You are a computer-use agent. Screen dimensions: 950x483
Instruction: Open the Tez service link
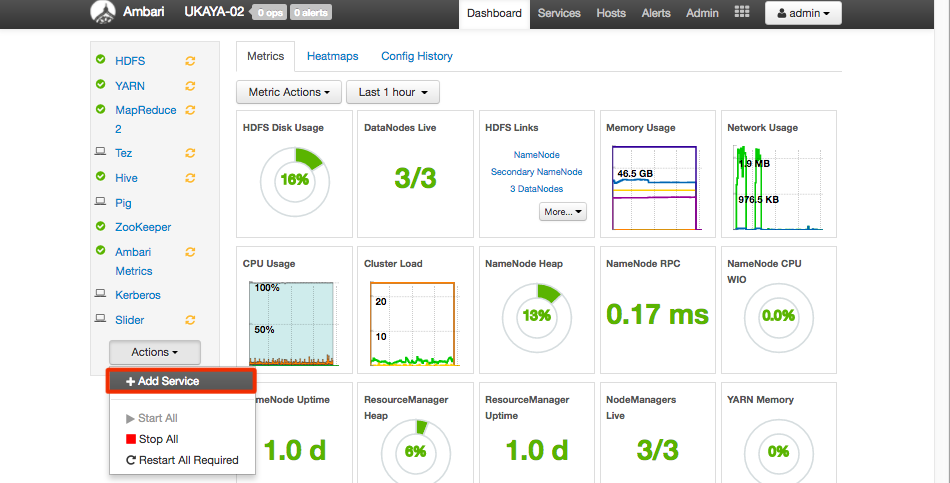point(124,153)
